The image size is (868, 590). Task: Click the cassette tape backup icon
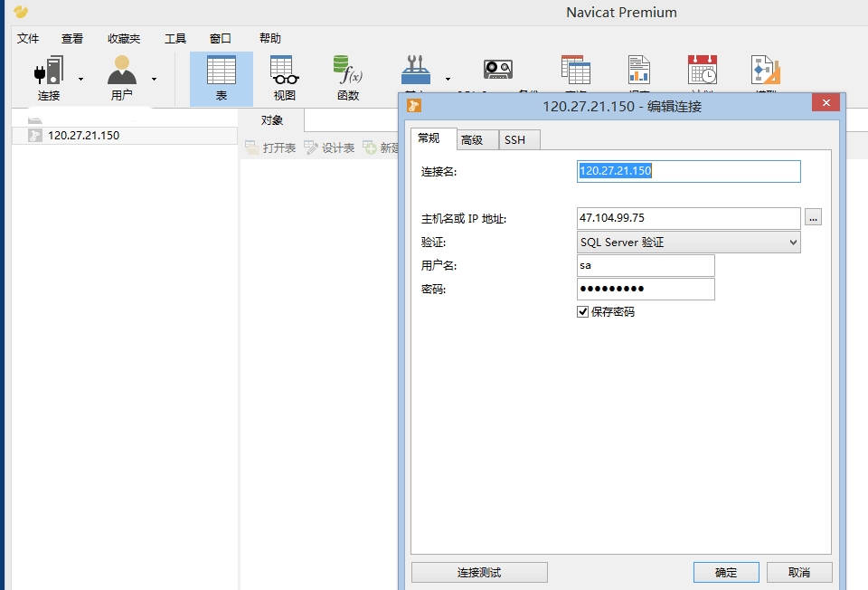click(497, 71)
